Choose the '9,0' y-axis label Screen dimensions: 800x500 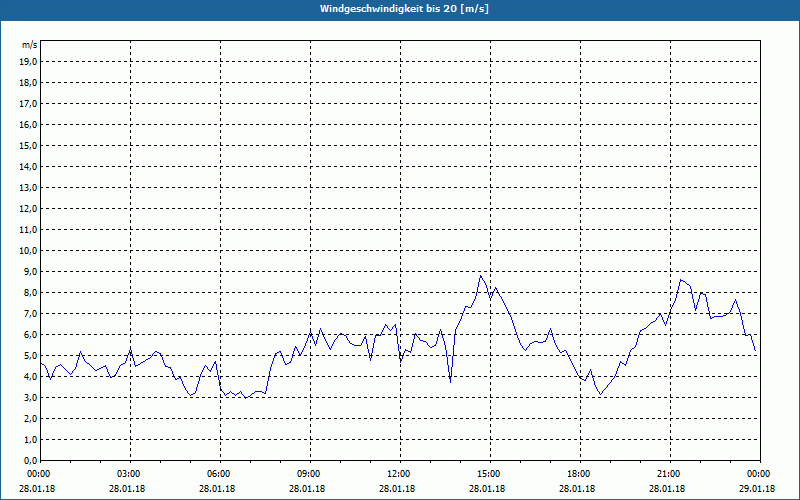coord(30,271)
